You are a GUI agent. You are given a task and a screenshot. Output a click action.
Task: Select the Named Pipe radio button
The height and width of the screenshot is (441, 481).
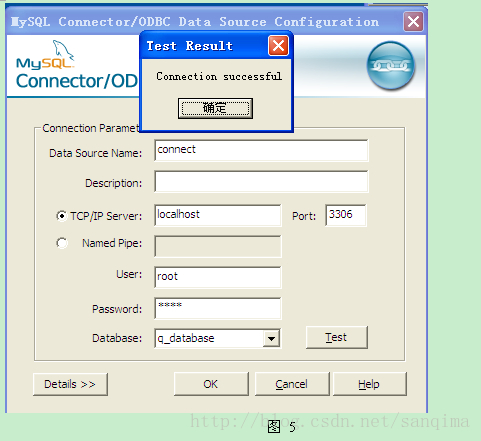click(62, 243)
